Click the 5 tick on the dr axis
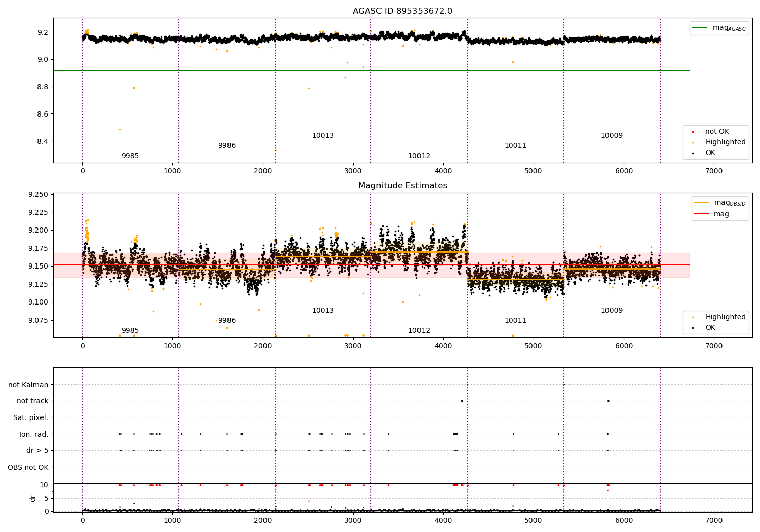Screen dimensions: 760x532 pos(46,498)
